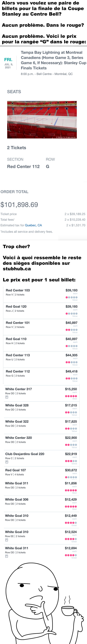This screenshot has width=87, height=644.
Task: Click the Good rating dots for Club Desjardins Goal 220
Action: 71,461
